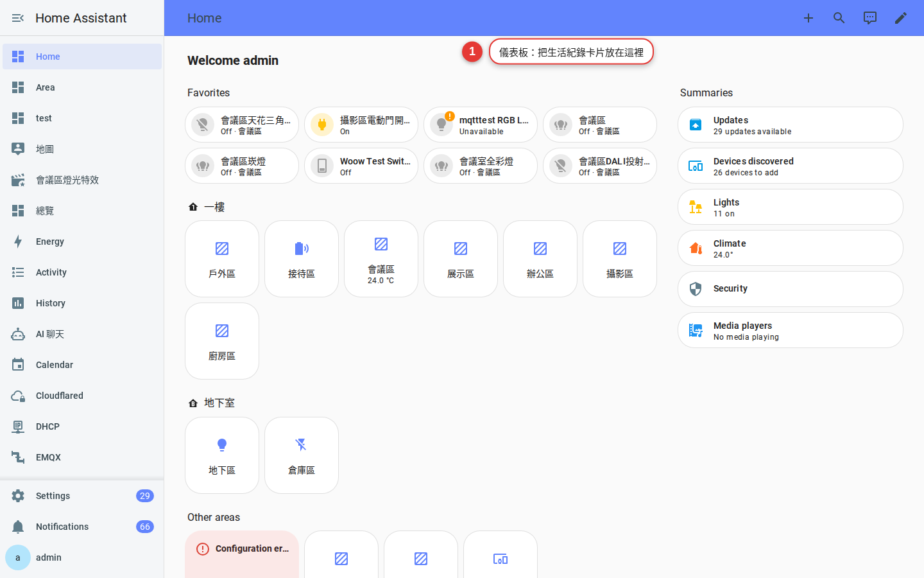Toggle 會議區DALI投射 light favorite
Image resolution: width=924 pixels, height=578 pixels.
point(561,166)
